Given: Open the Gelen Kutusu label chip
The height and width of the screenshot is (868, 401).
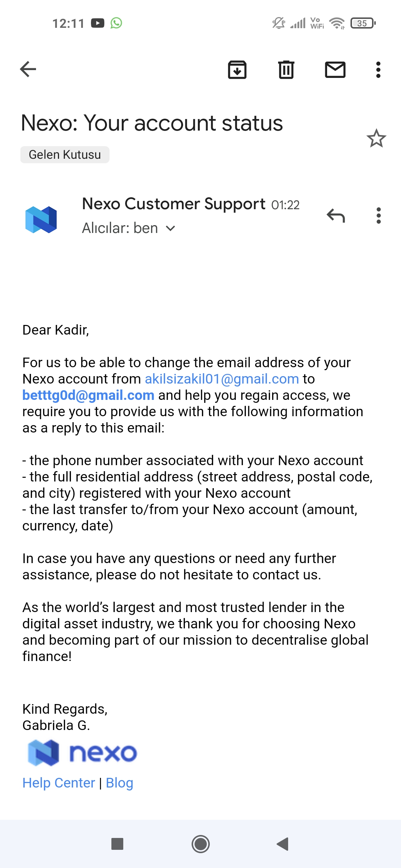Looking at the screenshot, I should point(65,155).
